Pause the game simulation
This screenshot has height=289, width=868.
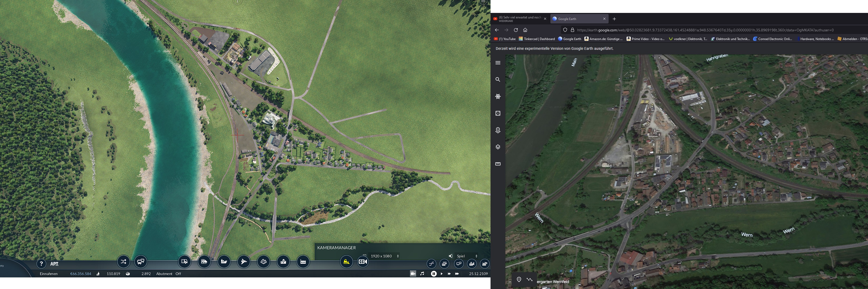point(434,274)
